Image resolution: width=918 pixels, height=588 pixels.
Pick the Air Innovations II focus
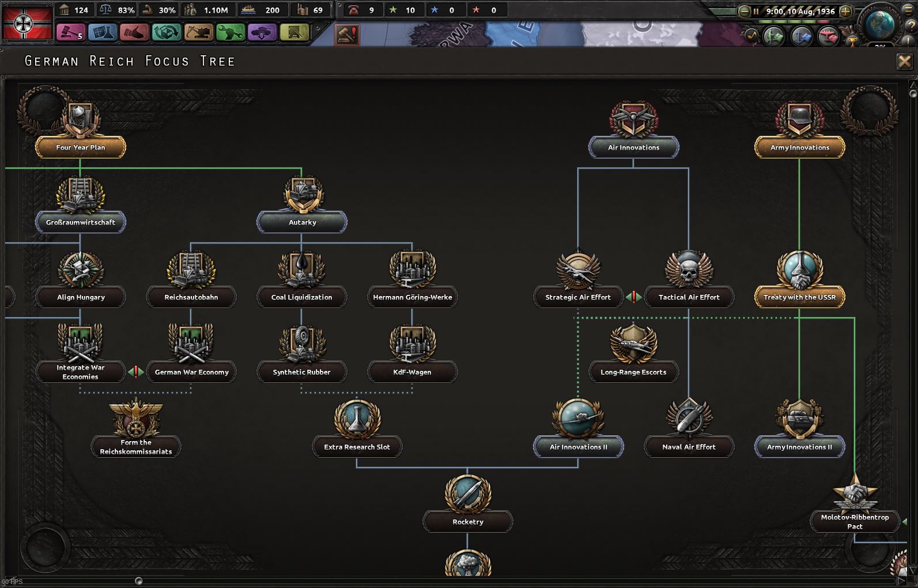[578, 447]
